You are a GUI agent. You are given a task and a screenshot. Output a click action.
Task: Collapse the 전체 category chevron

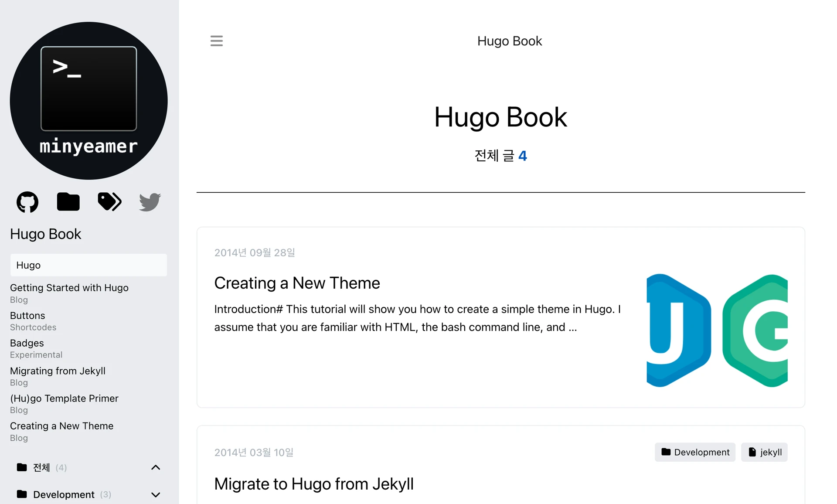click(156, 467)
